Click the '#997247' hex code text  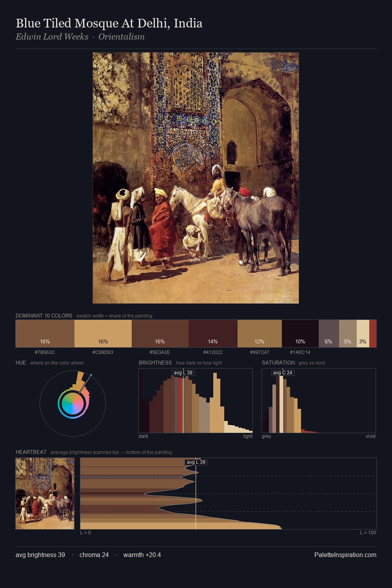tap(260, 352)
